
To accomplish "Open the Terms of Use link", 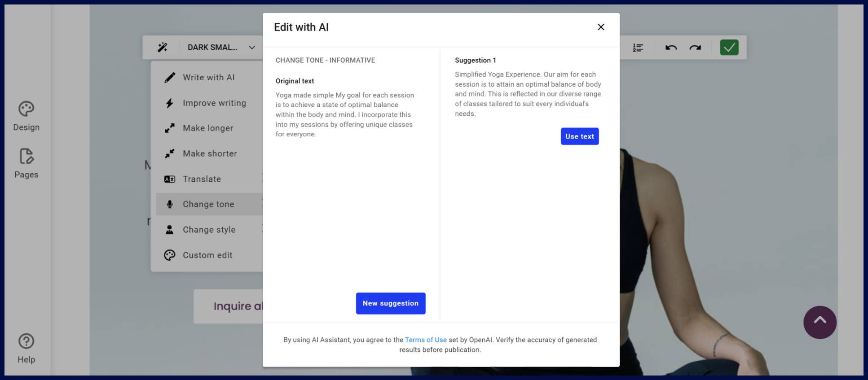I will pyautogui.click(x=426, y=340).
